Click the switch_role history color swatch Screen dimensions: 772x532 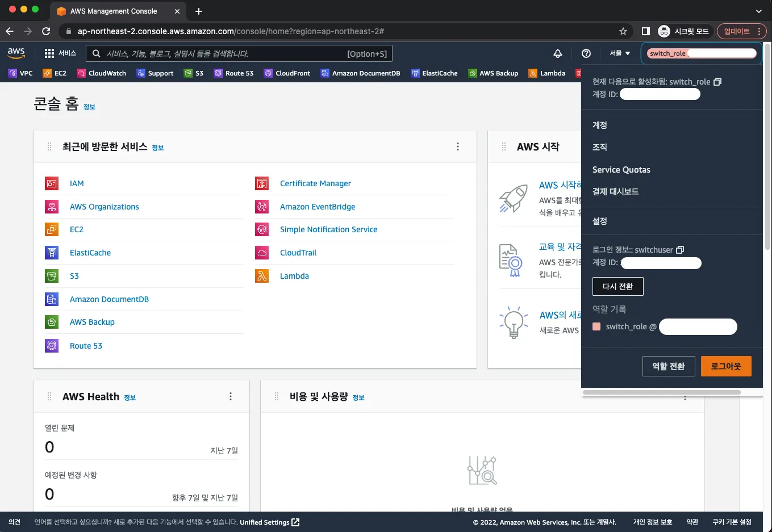click(x=596, y=326)
